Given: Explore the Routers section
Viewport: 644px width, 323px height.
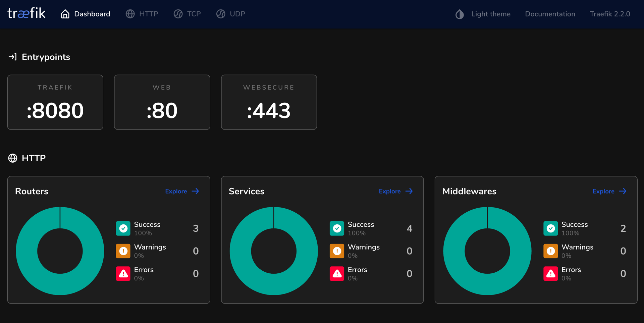Looking at the screenshot, I should pyautogui.click(x=182, y=191).
